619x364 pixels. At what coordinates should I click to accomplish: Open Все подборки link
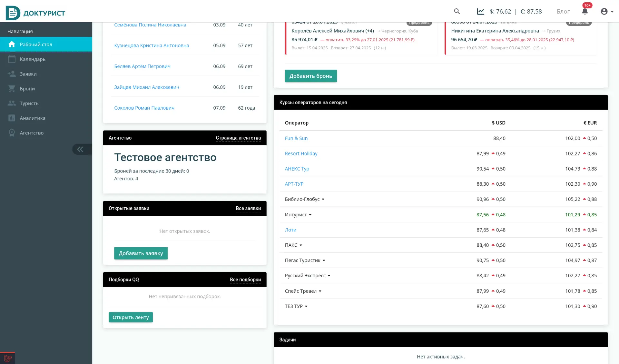tap(245, 280)
